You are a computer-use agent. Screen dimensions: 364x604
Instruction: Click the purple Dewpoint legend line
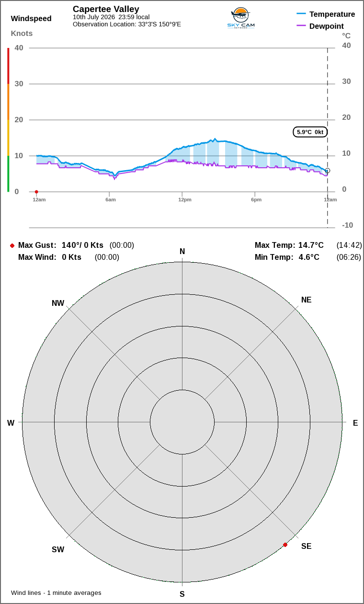(301, 26)
